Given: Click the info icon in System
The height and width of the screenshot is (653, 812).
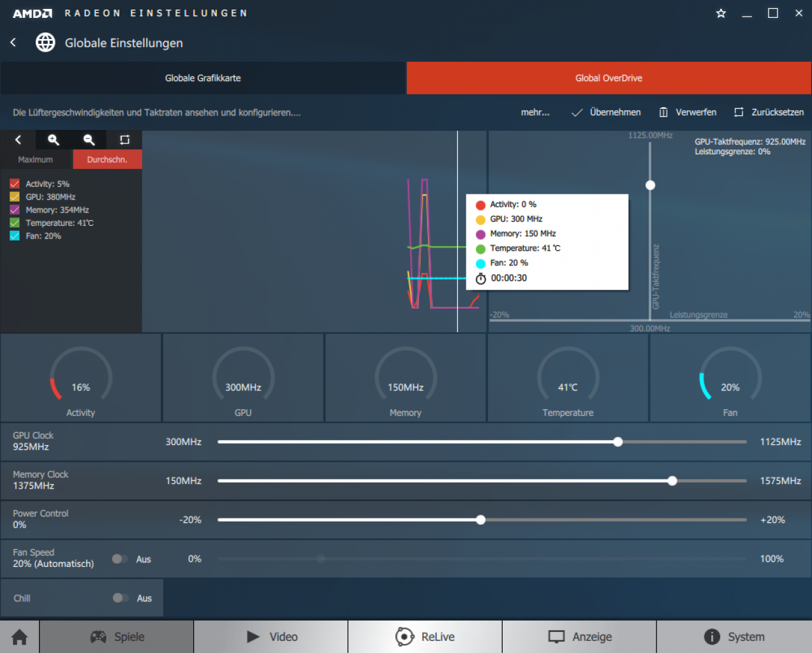Looking at the screenshot, I should pos(712,636).
